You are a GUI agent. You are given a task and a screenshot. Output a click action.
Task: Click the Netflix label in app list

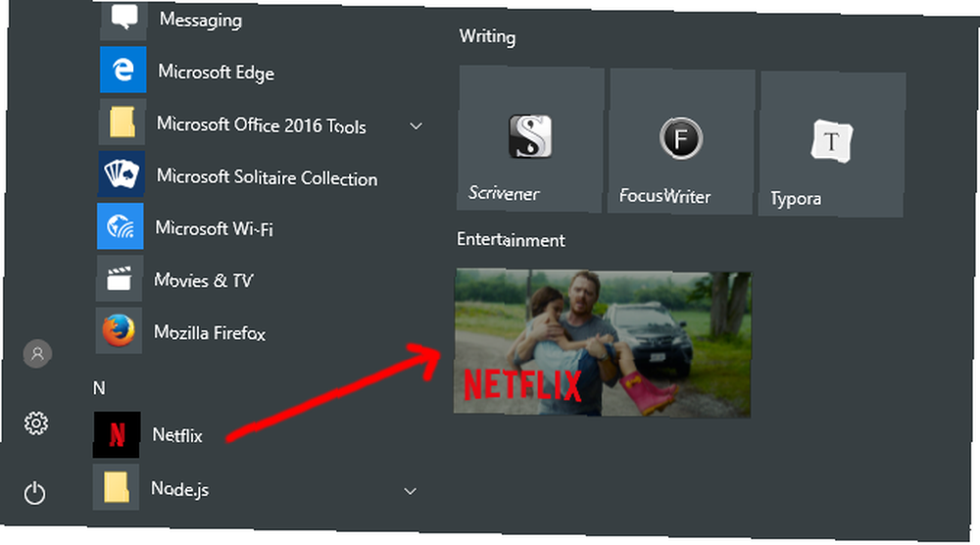tap(177, 435)
